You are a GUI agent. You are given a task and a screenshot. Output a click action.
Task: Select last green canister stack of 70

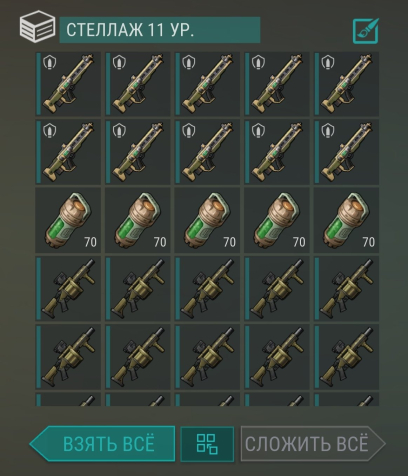tap(346, 220)
